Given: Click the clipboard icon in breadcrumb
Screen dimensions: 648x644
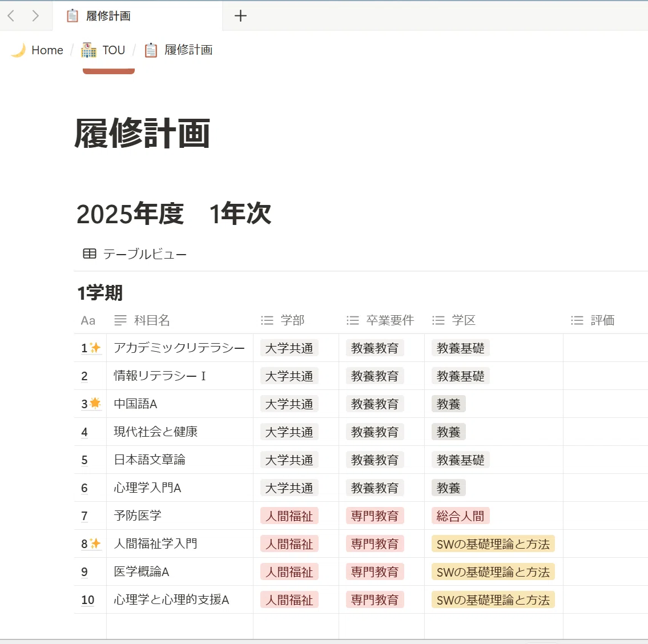Looking at the screenshot, I should point(151,50).
